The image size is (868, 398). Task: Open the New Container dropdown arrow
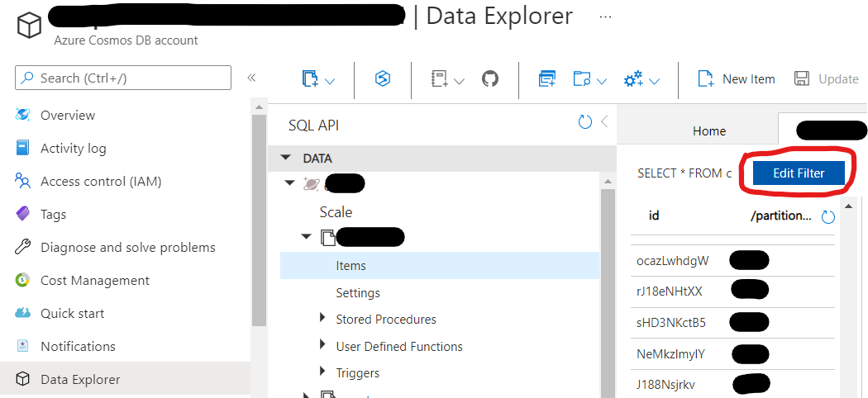[x=330, y=81]
